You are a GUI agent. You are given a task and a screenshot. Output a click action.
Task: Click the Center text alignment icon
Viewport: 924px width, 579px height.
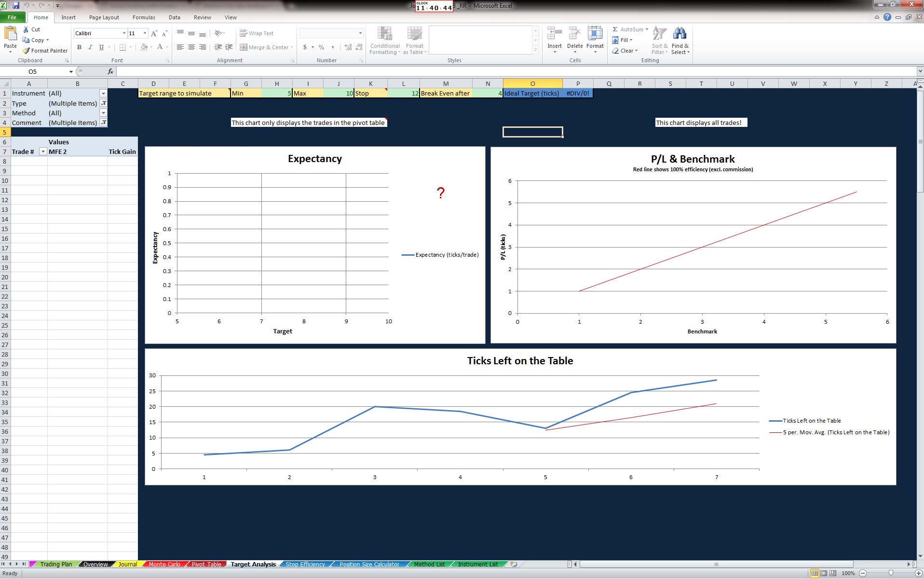[191, 47]
